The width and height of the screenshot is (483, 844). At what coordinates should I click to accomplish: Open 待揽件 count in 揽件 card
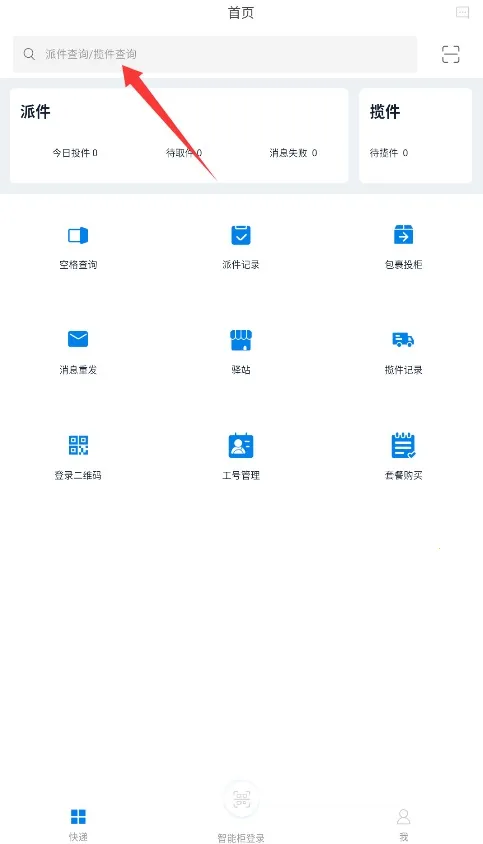[389, 153]
